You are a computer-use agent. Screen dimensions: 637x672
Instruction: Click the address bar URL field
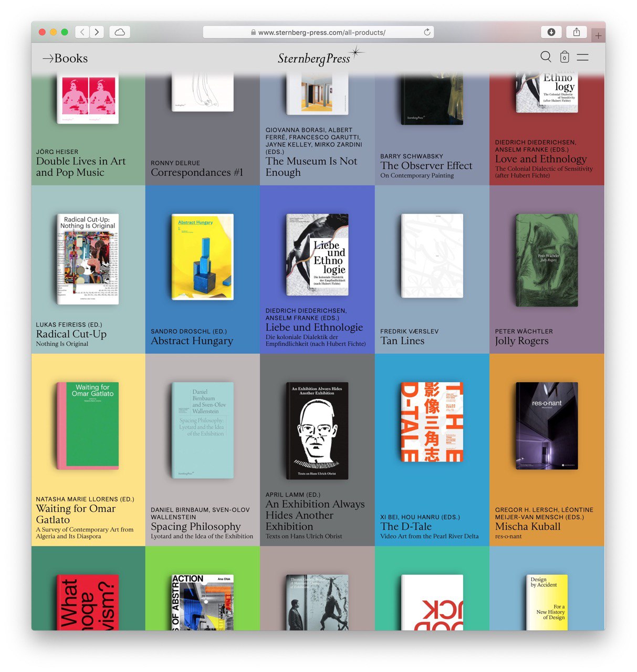[318, 32]
